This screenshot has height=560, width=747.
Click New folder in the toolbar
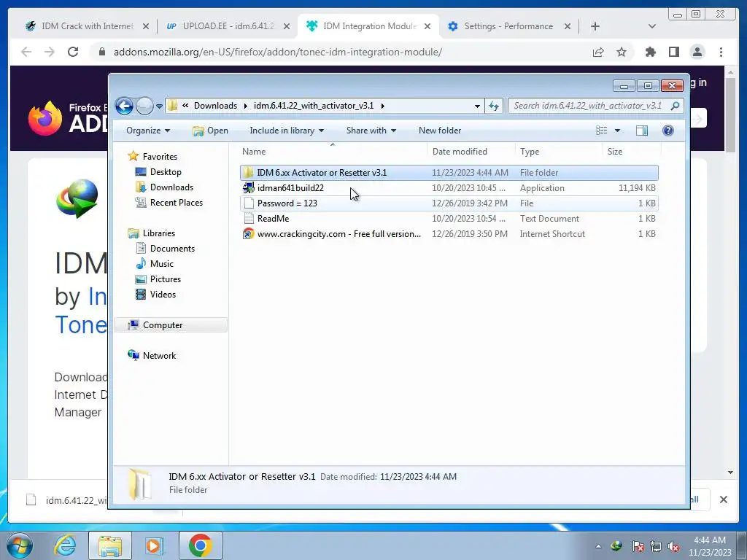pos(440,131)
